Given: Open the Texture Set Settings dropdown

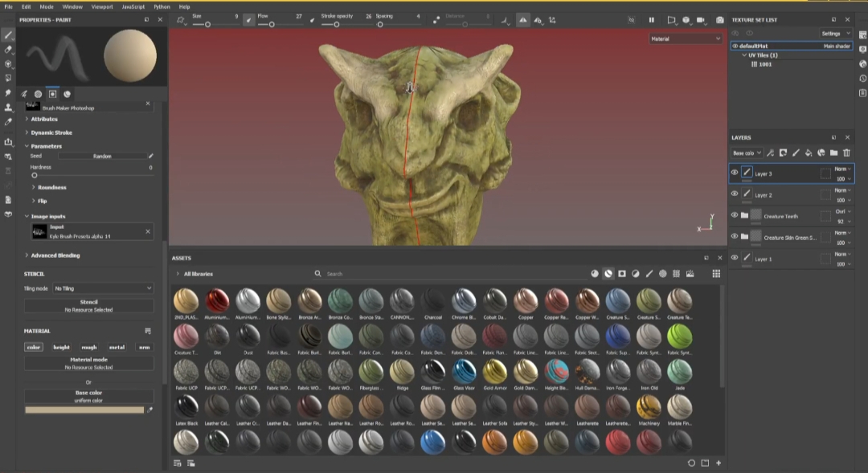Looking at the screenshot, I should click(835, 34).
